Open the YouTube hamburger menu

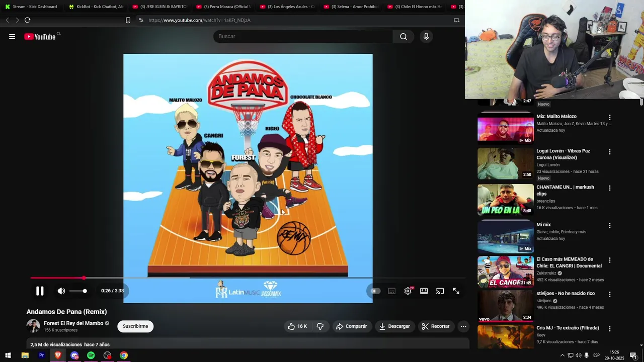coord(12,36)
